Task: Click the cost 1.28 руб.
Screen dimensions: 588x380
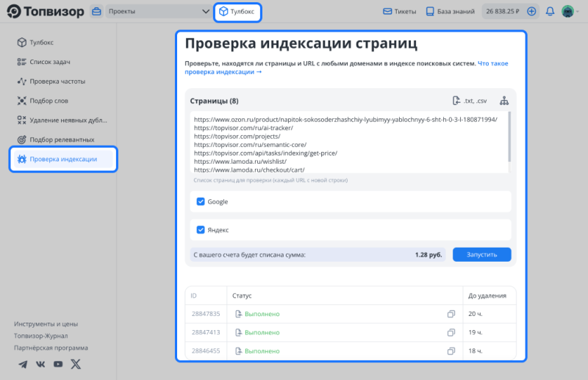Action: pyautogui.click(x=429, y=255)
